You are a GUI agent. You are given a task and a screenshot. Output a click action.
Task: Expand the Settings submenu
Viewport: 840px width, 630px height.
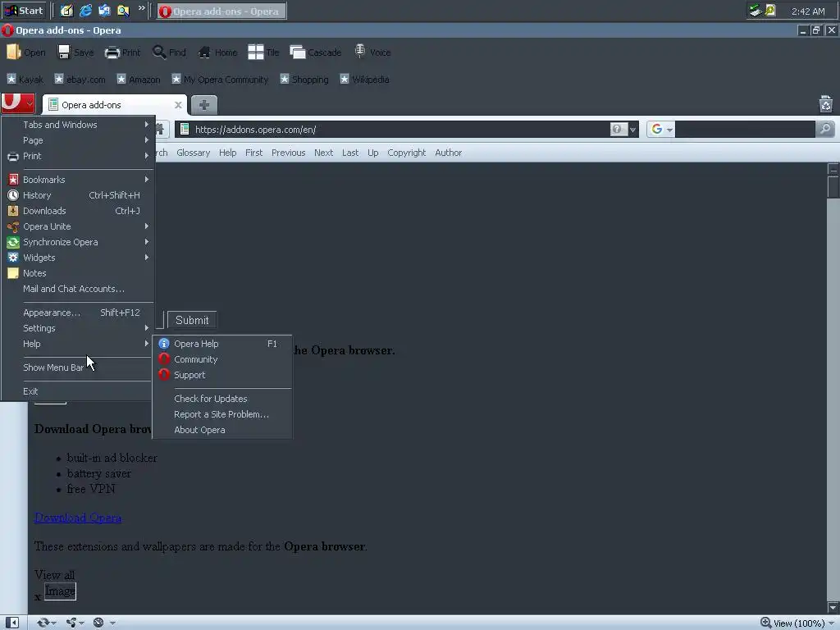pyautogui.click(x=78, y=328)
